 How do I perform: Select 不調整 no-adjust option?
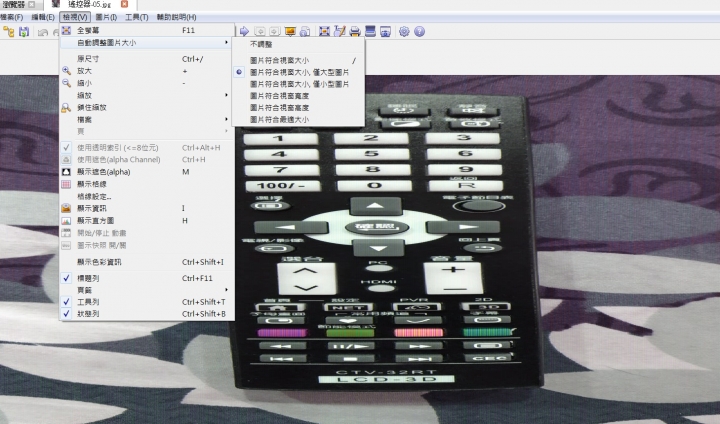298,45
